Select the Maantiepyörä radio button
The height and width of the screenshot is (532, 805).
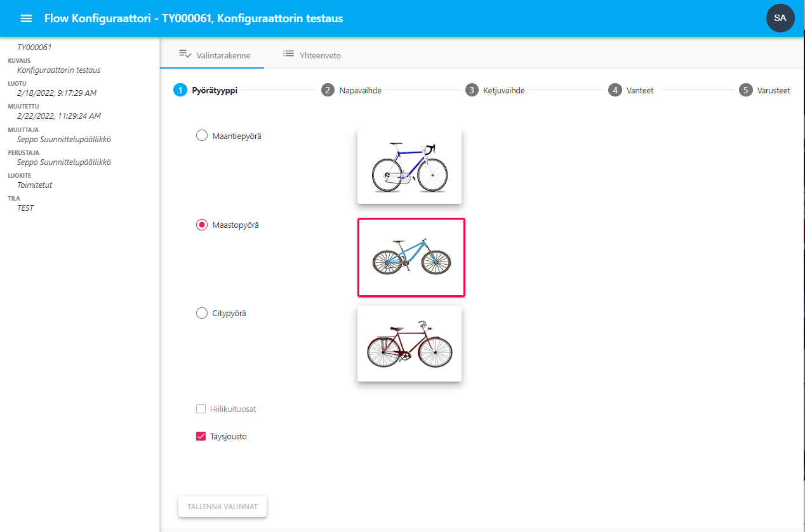(202, 135)
